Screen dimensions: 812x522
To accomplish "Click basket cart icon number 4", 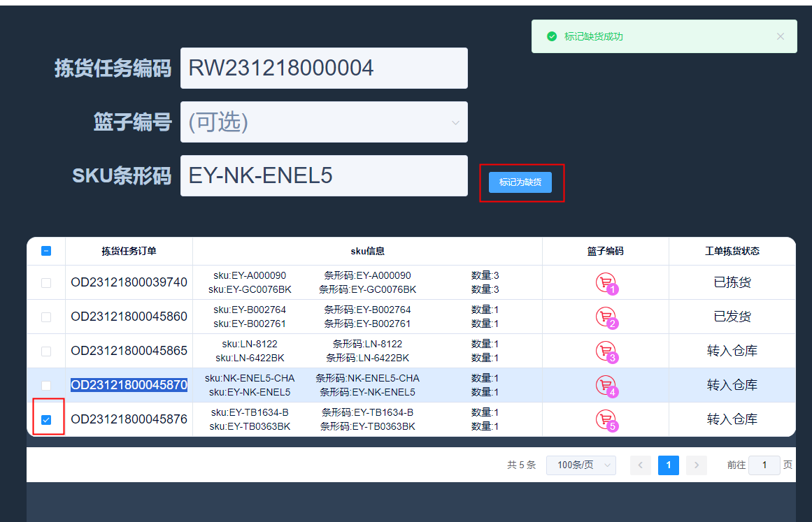I will (605, 385).
